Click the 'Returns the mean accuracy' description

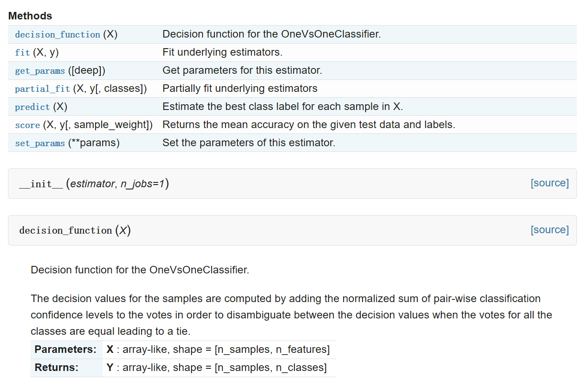click(309, 125)
